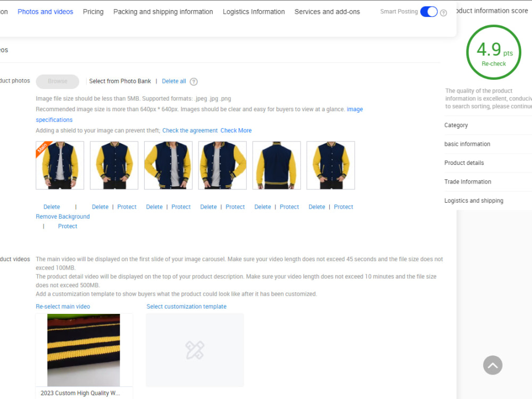Screen dimensions: 532x399
Task: Protect the second product photo
Action: tap(127, 206)
